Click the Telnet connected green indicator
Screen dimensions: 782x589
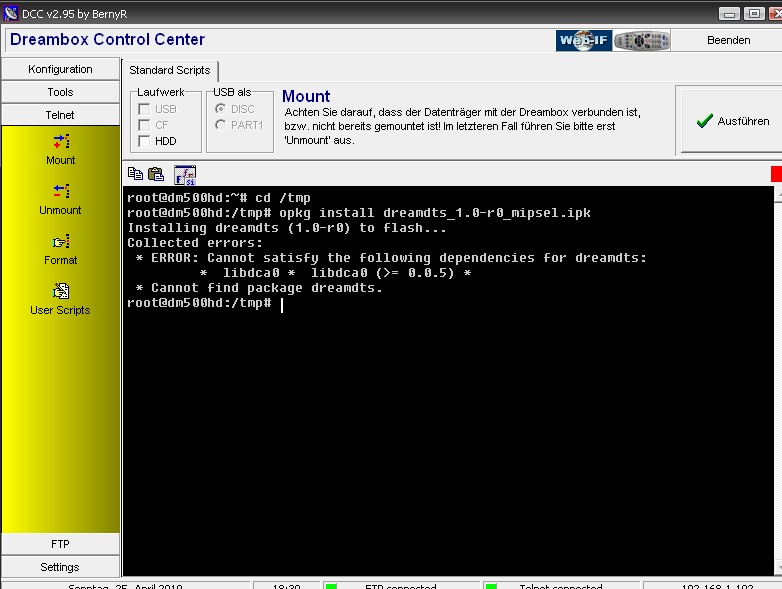coord(491,586)
